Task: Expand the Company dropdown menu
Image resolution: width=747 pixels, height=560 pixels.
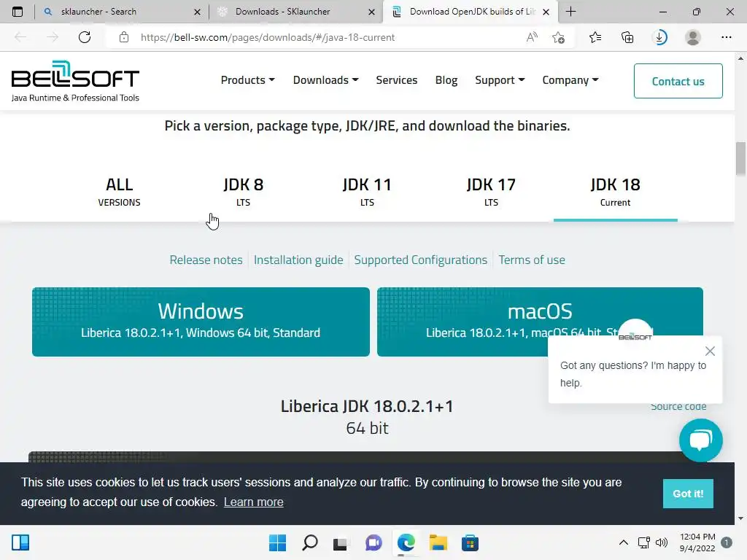Action: (x=570, y=80)
